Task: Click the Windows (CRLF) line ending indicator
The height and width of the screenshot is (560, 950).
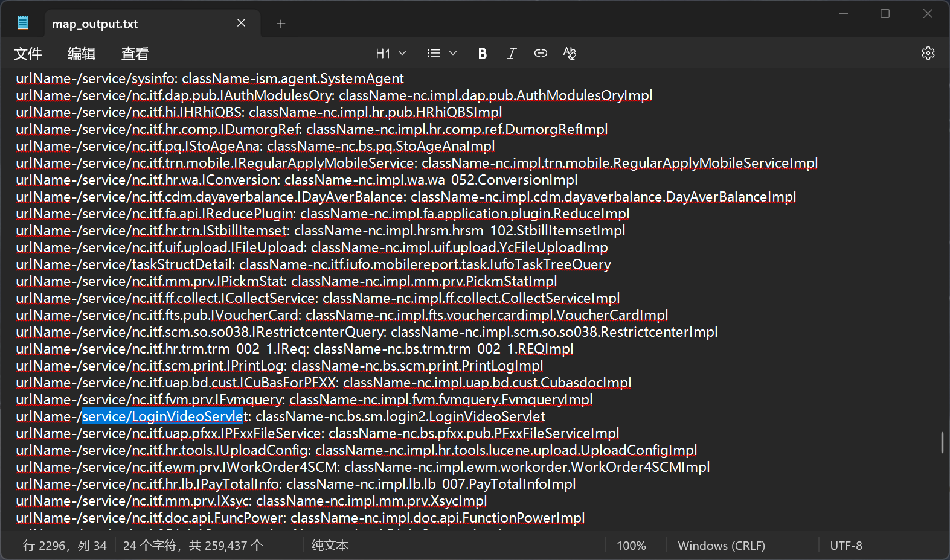Action: (721, 546)
